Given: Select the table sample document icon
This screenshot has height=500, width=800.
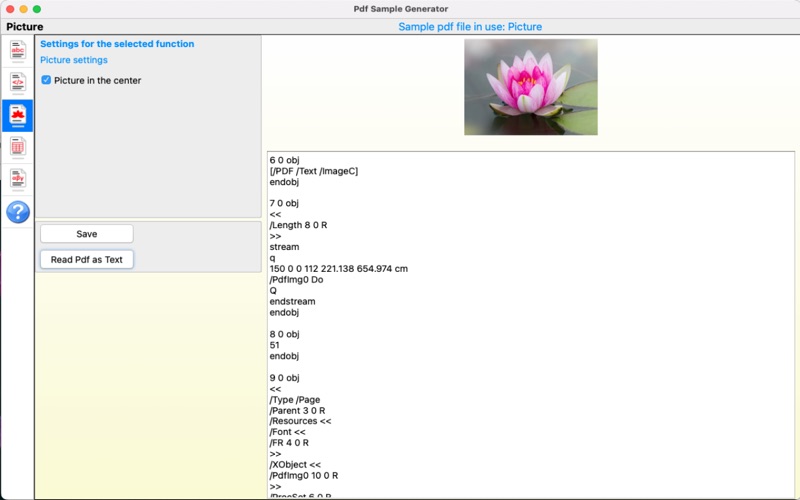Looking at the screenshot, I should (x=18, y=147).
